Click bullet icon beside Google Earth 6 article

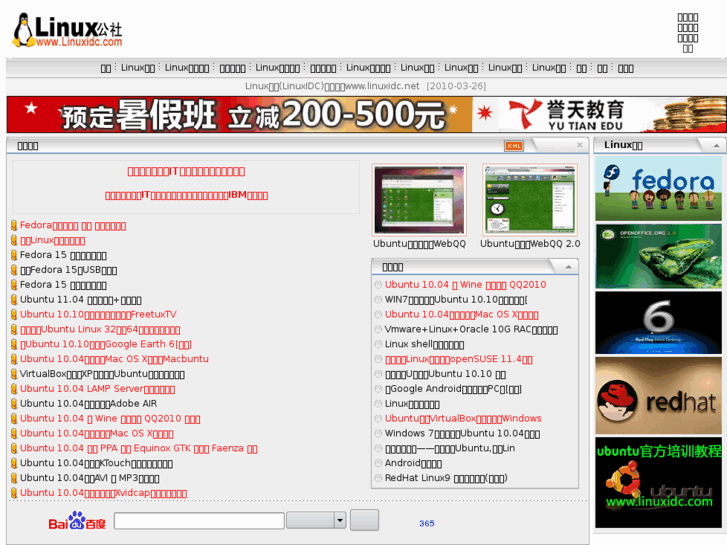pyautogui.click(x=14, y=344)
